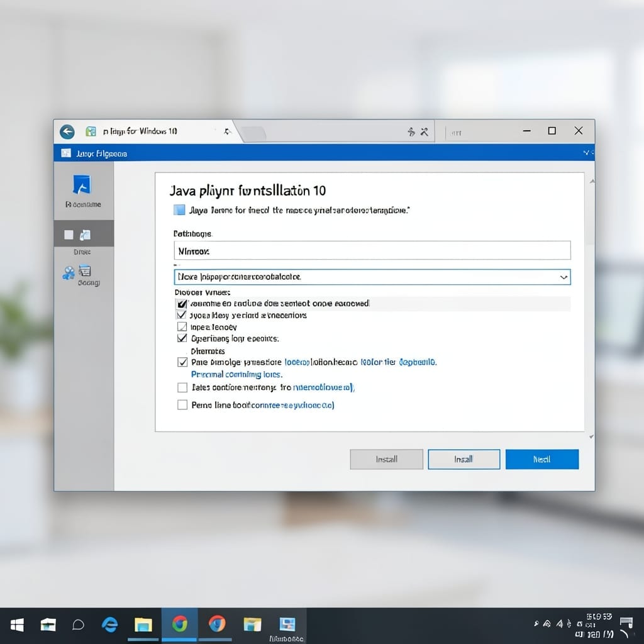Click the round blue back arrow button
Image resolution: width=644 pixels, height=644 pixels.
click(x=67, y=132)
